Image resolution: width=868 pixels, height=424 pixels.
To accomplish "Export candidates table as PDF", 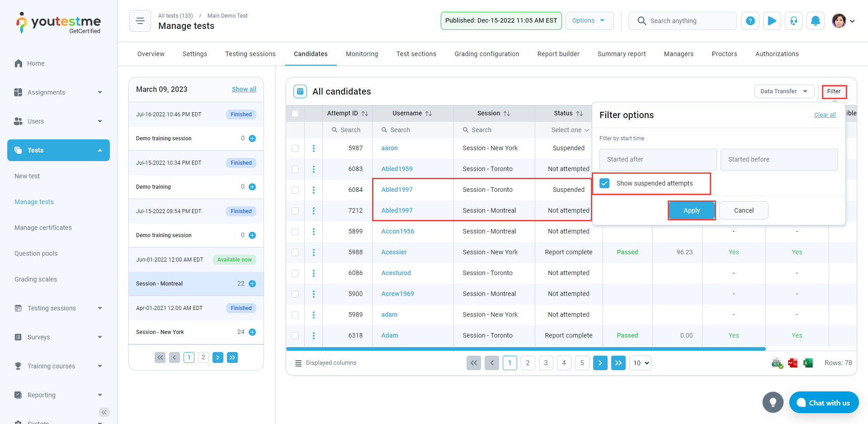I will tap(793, 363).
